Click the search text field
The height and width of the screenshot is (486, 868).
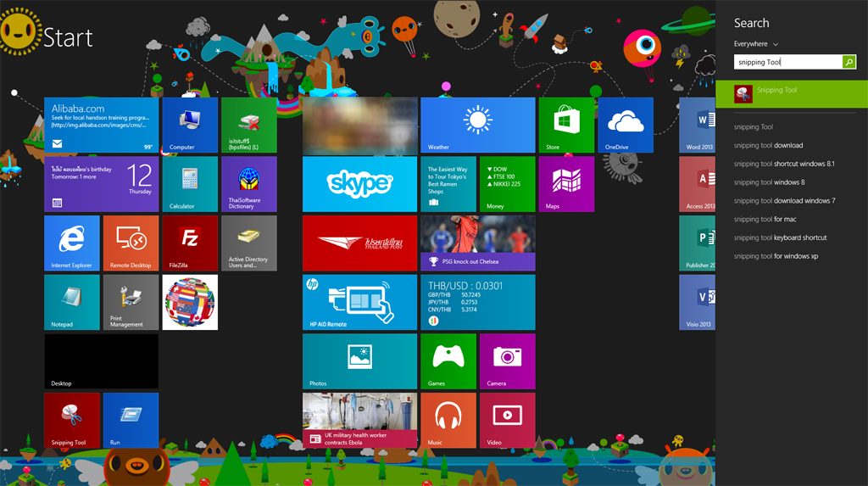pyautogui.click(x=787, y=62)
